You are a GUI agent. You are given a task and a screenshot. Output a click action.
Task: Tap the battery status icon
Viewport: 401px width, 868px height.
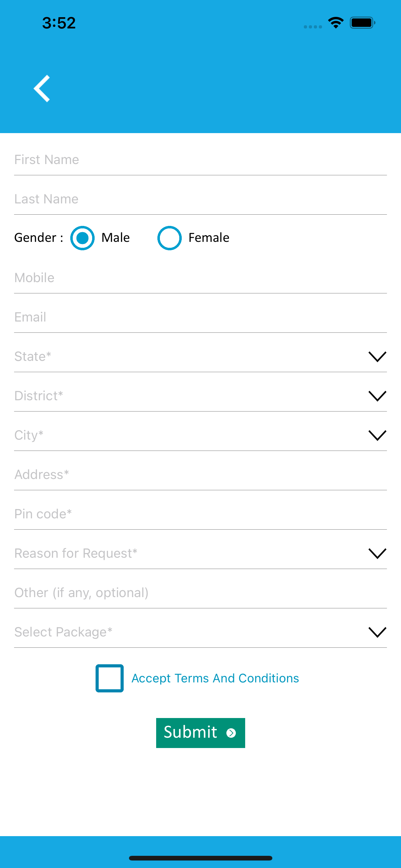[362, 23]
